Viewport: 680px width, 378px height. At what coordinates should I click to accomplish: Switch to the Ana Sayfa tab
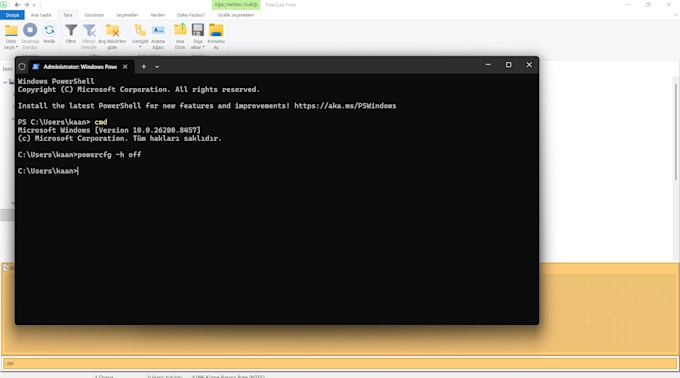coord(41,15)
